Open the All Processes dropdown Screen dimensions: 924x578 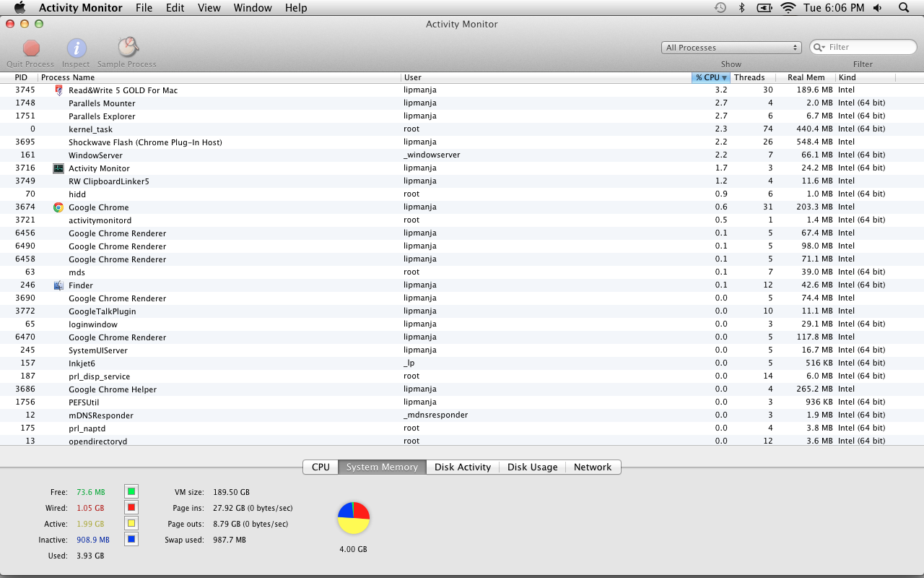coord(731,48)
